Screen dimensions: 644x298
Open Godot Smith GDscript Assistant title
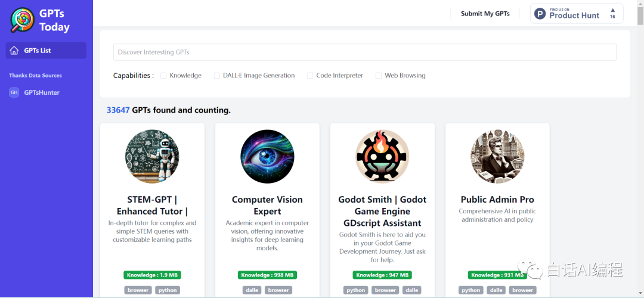pos(382,212)
